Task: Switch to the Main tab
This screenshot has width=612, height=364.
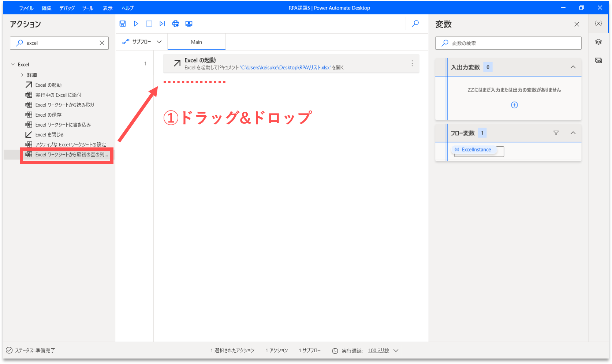Action: 197,42
